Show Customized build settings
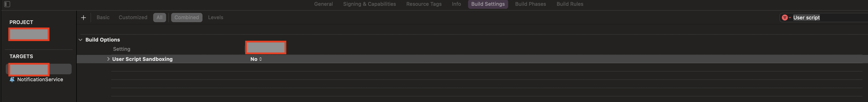Screen dimensions: 868x102 click(133, 18)
